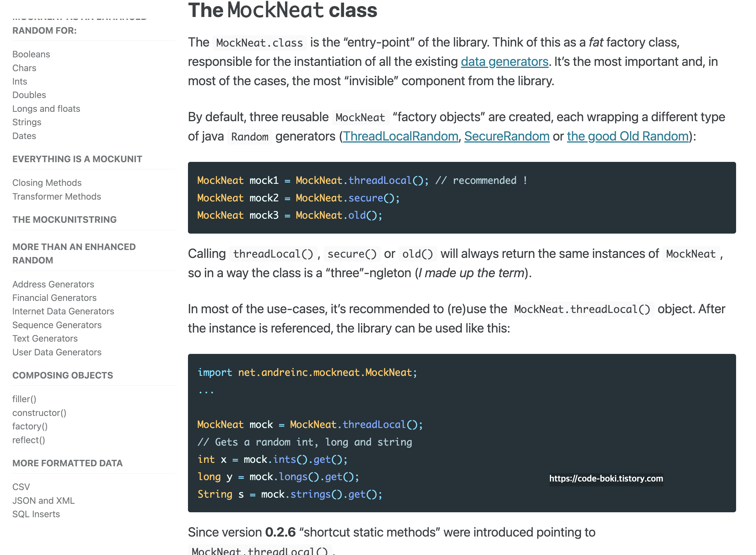Screen dimensions: 756x555
Task: Open the SecureRandom link
Action: point(506,136)
